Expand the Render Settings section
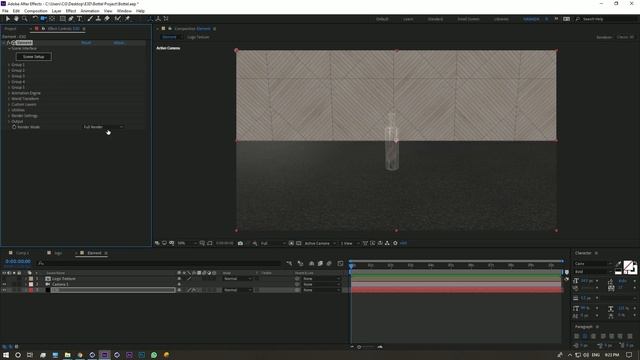 click(9, 116)
